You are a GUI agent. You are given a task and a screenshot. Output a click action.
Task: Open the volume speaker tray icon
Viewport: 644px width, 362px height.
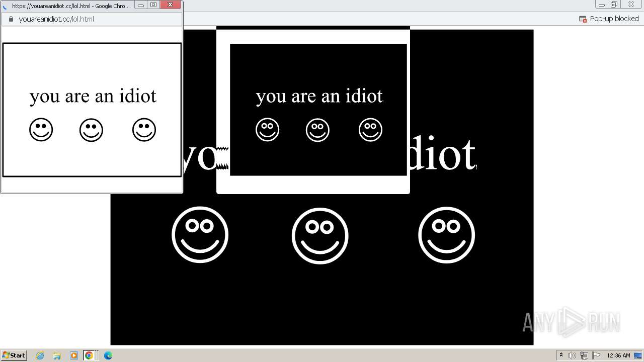pos(572,355)
